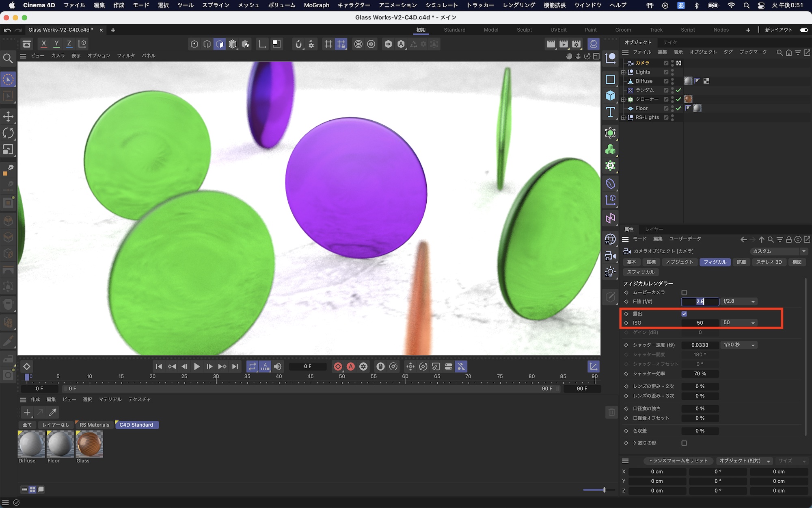Open the f/2.8 aperture preset dropdown

(x=739, y=302)
